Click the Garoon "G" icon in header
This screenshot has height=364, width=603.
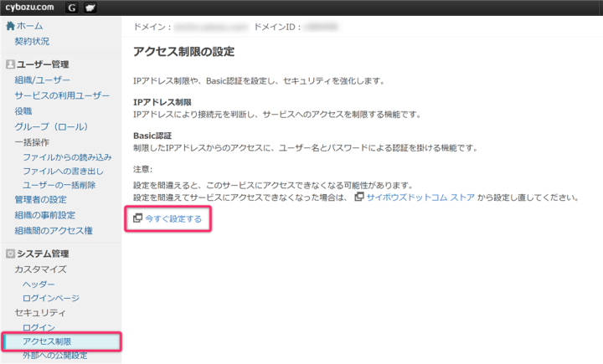pyautogui.click(x=71, y=8)
